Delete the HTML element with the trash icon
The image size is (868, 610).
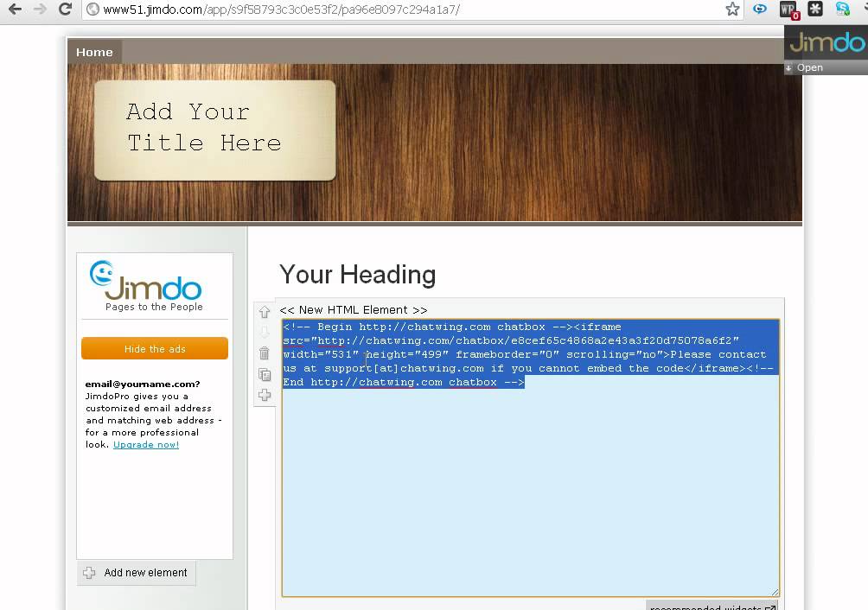pos(264,353)
